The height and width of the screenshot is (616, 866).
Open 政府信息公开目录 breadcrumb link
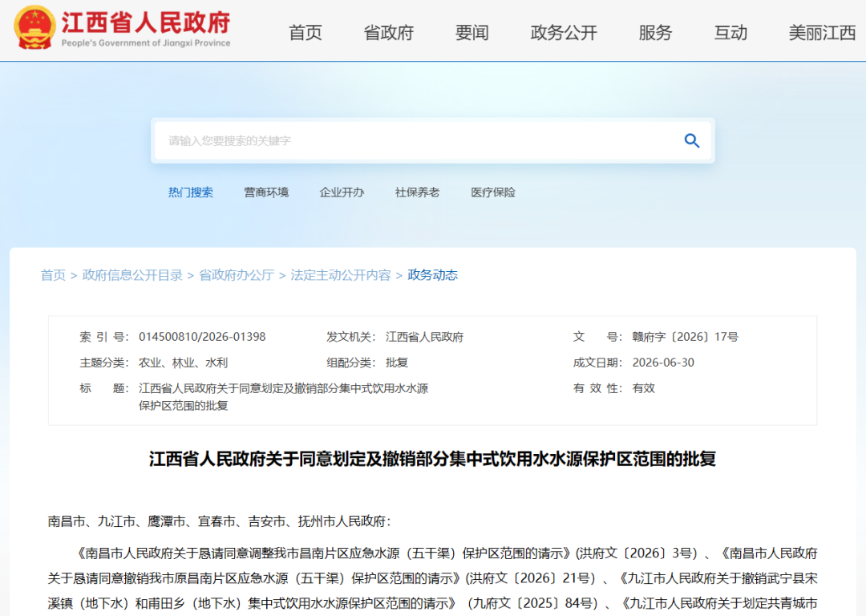point(132,275)
